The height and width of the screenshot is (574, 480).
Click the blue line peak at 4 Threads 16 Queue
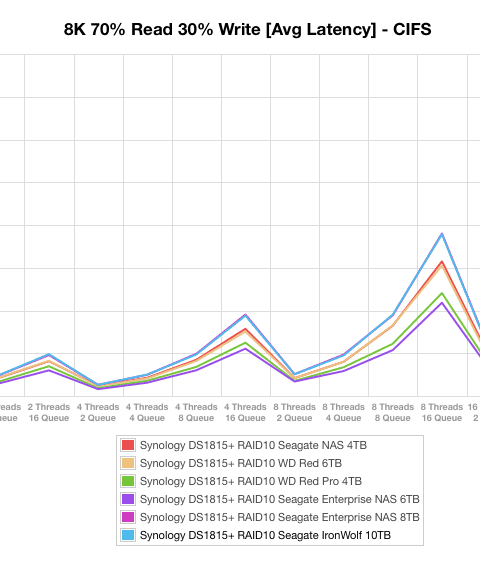point(246,315)
